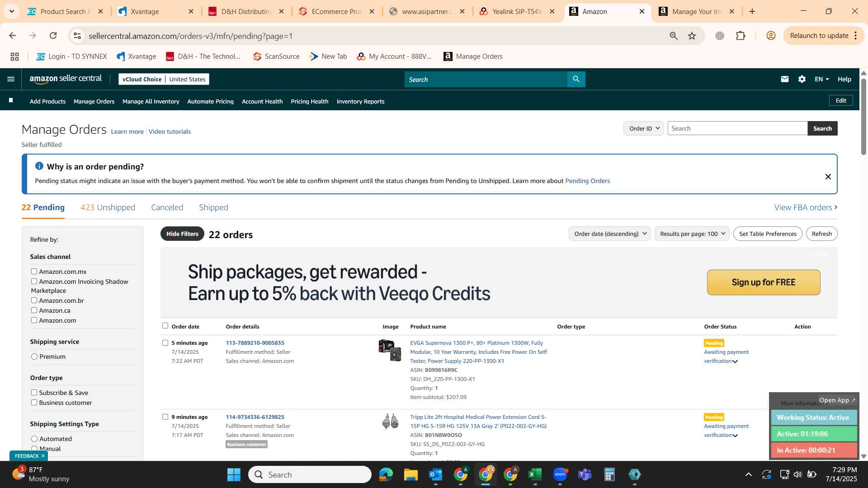Screen dimensions: 868x488
Task: Select order 113-7889210-9005835 checkbox
Action: coord(165,343)
